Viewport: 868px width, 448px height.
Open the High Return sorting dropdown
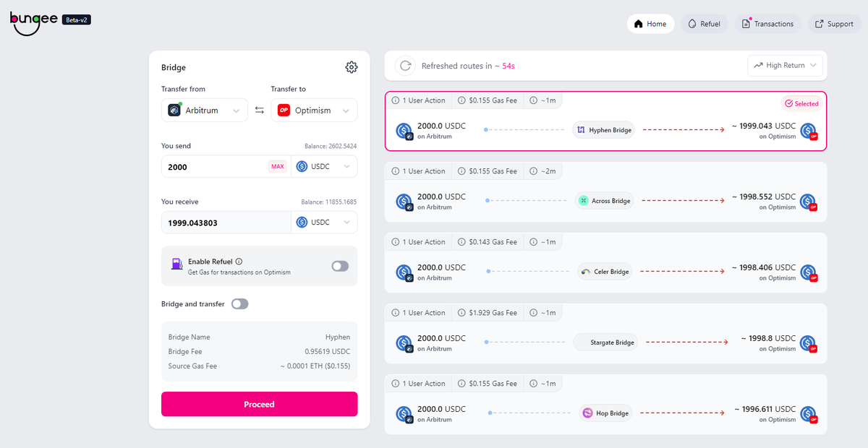(786, 65)
